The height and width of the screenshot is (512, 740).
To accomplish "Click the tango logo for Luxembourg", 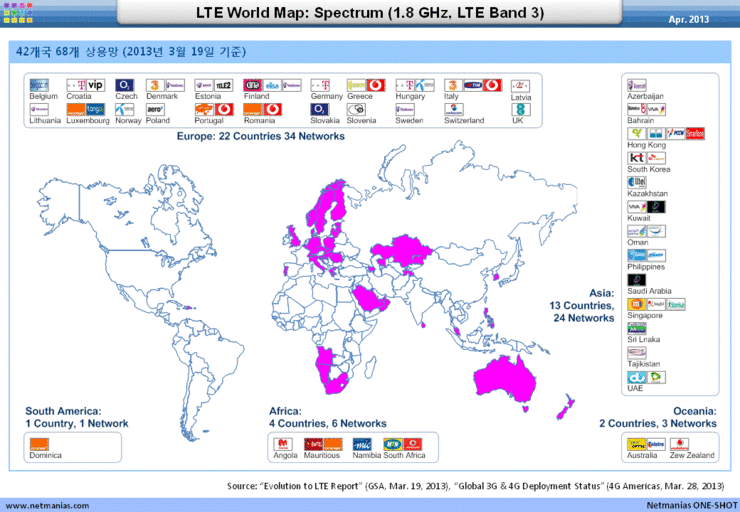I will pos(96,109).
